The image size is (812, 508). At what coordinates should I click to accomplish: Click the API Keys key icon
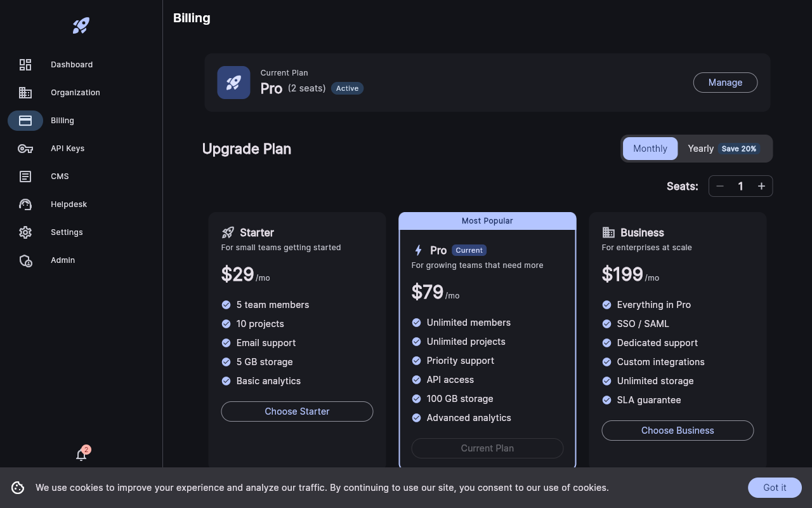click(25, 149)
